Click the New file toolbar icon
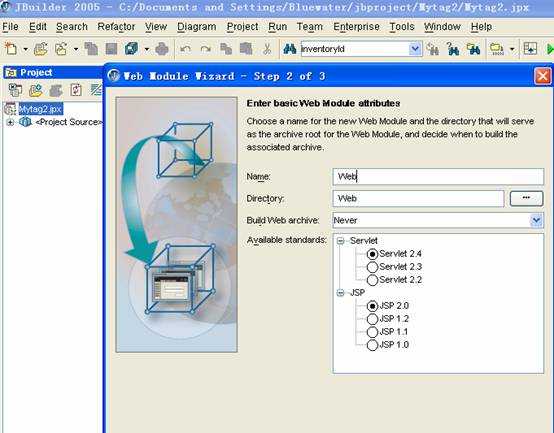Viewport: 554px width, 433px height. tap(11, 49)
